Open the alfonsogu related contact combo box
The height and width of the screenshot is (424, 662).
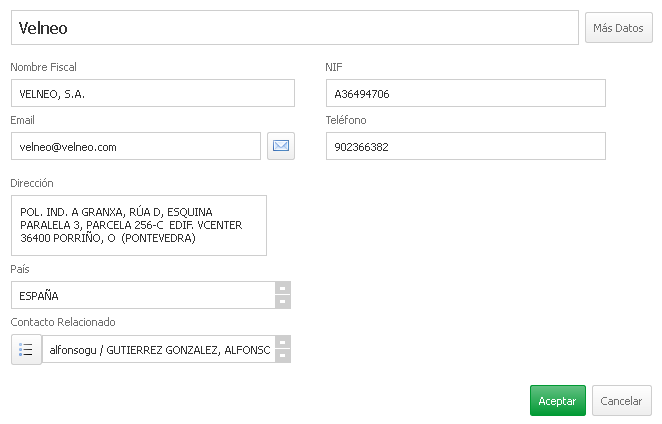(x=159, y=349)
